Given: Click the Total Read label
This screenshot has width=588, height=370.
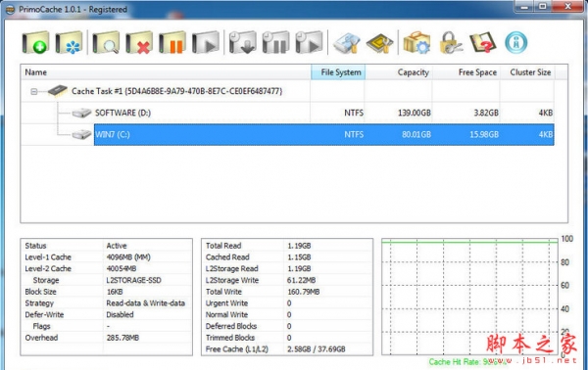Looking at the screenshot, I should (x=223, y=246).
